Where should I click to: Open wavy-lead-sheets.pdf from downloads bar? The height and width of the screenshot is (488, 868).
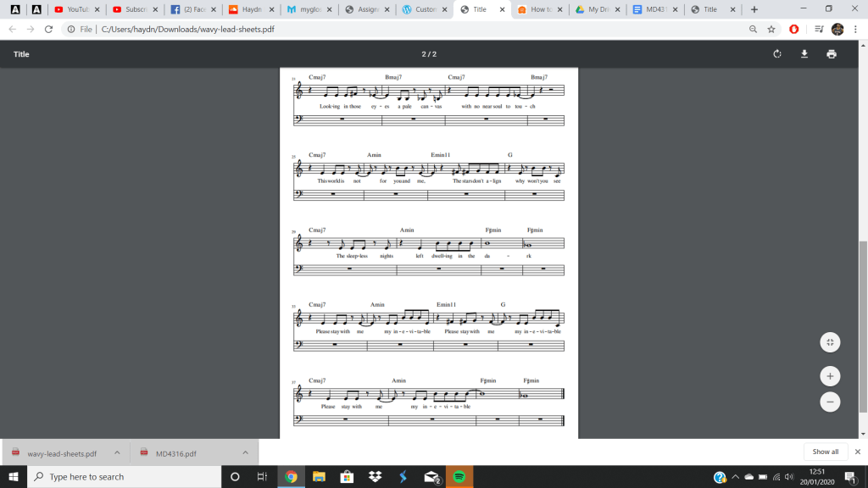tap(61, 452)
